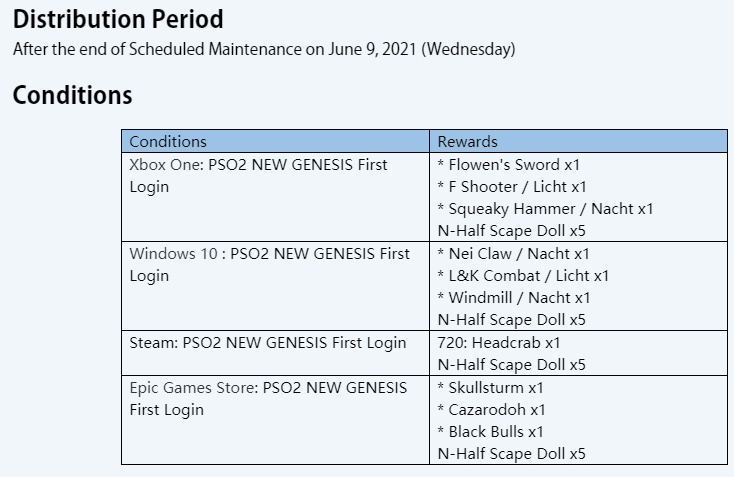
Task: Click the Windmill / Nacht x1 entry
Action: (x=514, y=298)
